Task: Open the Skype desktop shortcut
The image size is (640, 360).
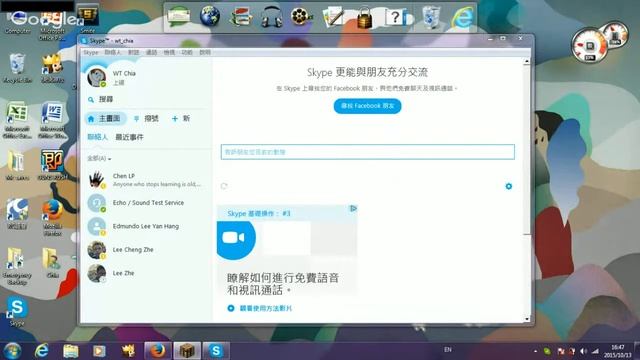Action: [17, 312]
